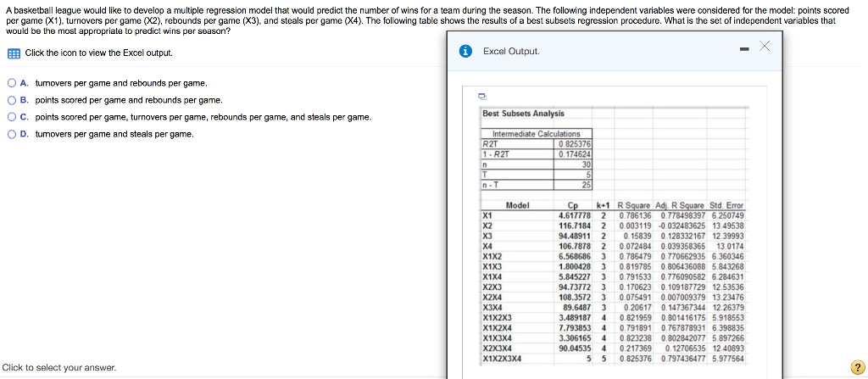Close the Excel Output popup
Viewport: 868px width, 379px height.
click(x=765, y=47)
